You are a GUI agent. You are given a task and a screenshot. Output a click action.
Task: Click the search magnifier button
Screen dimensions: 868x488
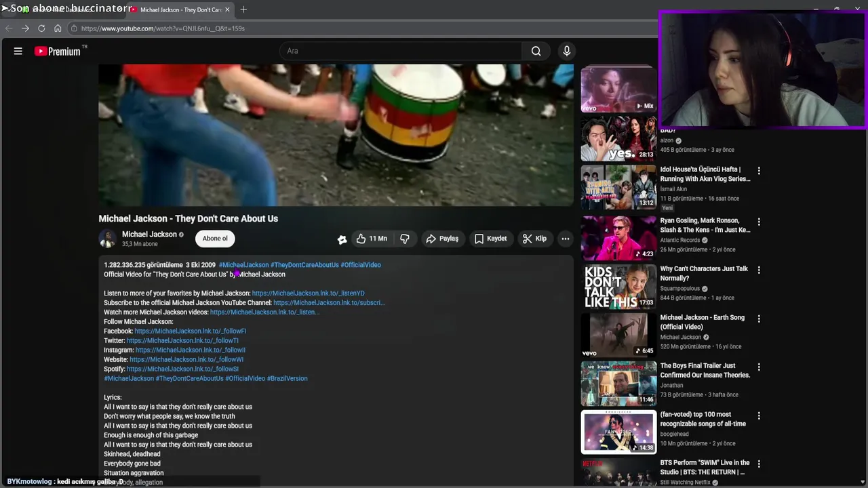pos(536,51)
